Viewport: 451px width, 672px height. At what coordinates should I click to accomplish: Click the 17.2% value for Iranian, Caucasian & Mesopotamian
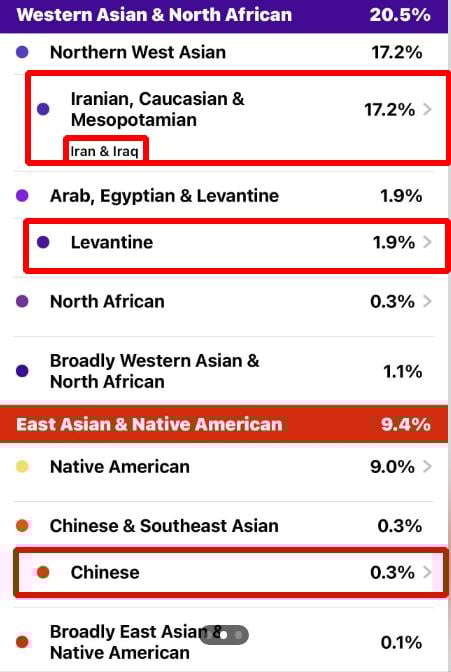[x=390, y=110]
